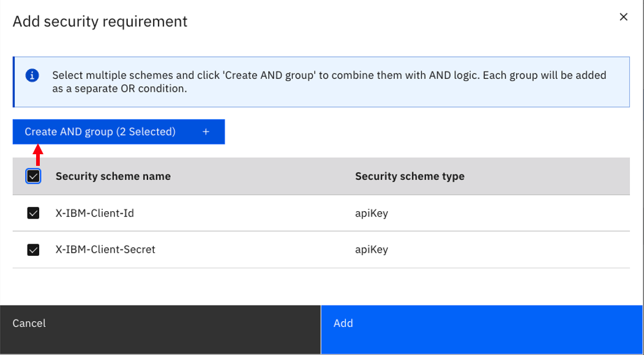This screenshot has width=644, height=355.
Task: Uncheck the X-IBM-Client-Id checkbox
Action: 33,213
